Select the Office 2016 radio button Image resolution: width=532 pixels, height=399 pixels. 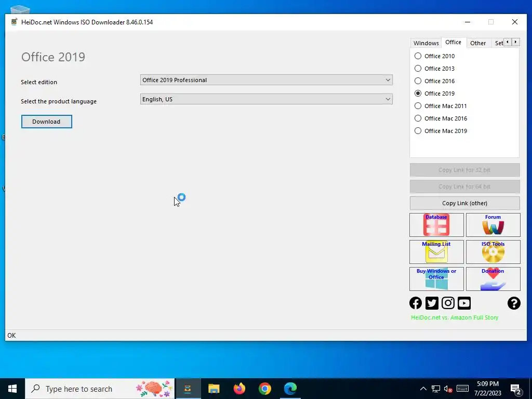tap(418, 81)
